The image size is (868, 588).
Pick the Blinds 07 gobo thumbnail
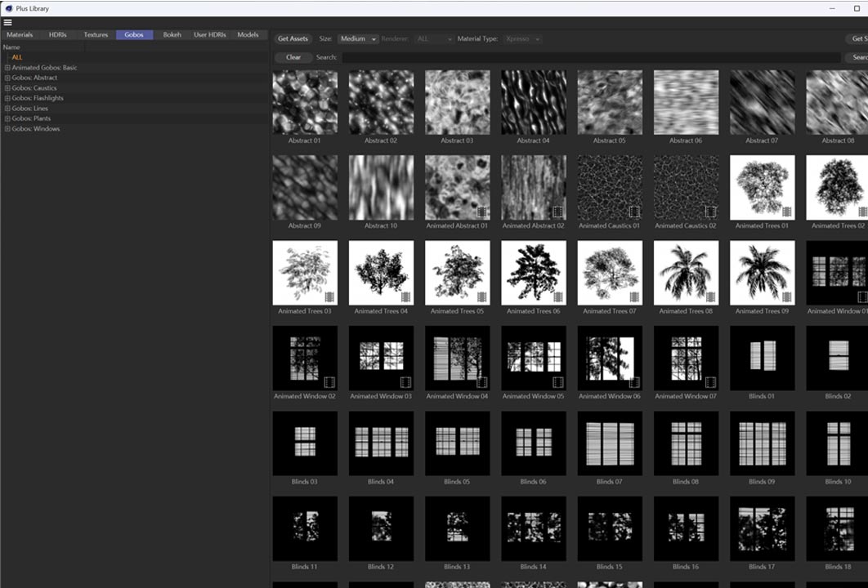tap(609, 443)
